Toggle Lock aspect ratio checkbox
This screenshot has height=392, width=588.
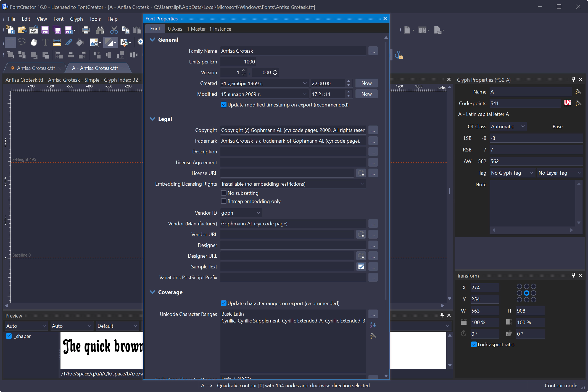pyautogui.click(x=474, y=344)
